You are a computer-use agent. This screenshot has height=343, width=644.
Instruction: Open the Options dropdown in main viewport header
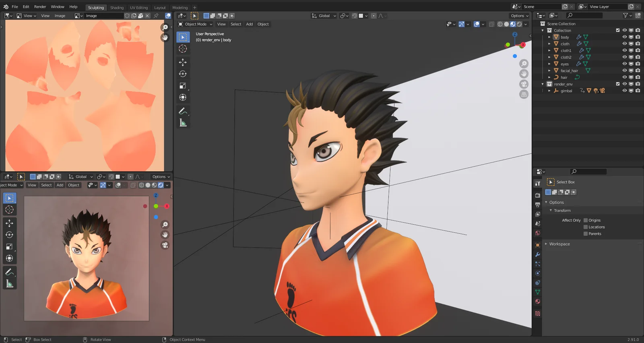pyautogui.click(x=520, y=16)
